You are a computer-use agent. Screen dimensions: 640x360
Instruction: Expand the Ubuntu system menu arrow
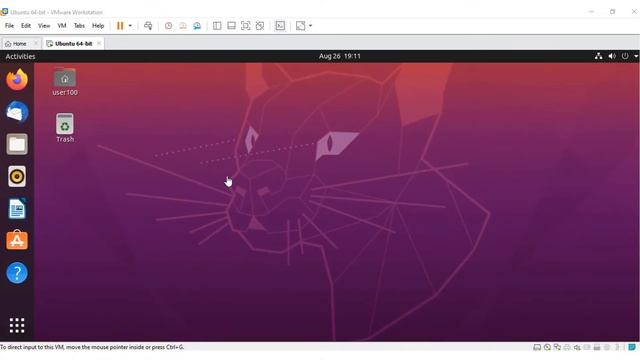pos(636,56)
